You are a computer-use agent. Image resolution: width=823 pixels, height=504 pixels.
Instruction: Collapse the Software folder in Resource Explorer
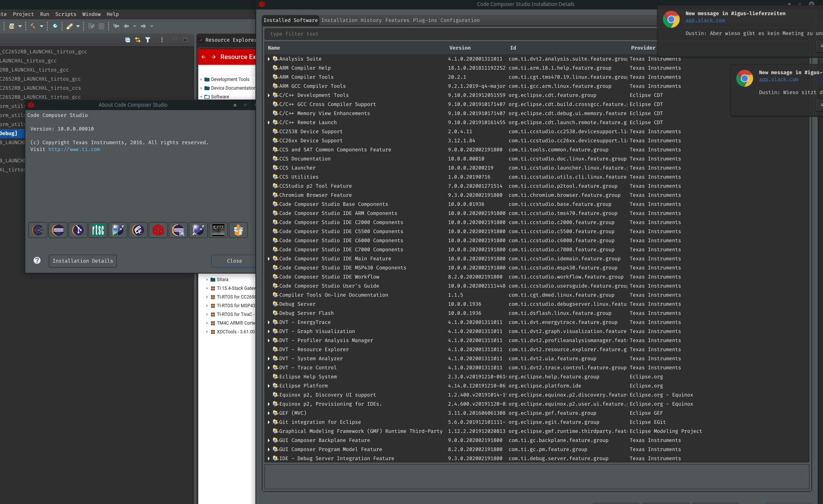point(201,97)
